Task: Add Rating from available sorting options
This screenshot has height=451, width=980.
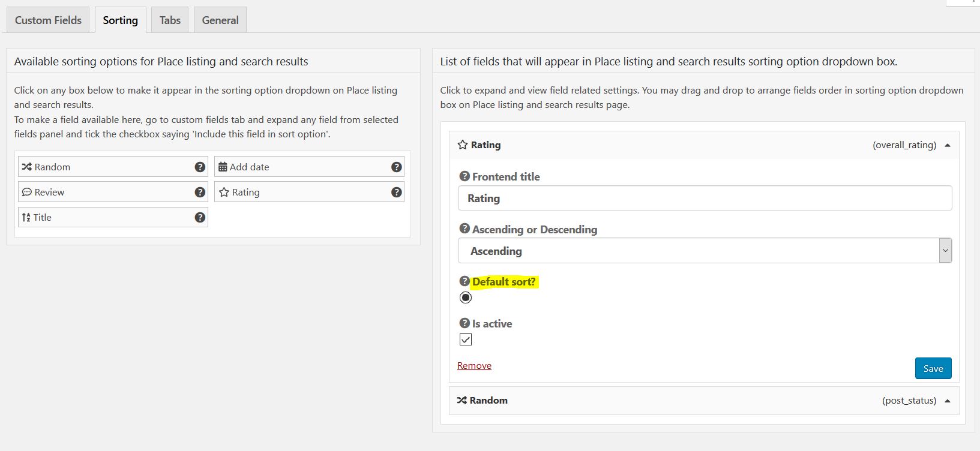Action: tap(309, 192)
